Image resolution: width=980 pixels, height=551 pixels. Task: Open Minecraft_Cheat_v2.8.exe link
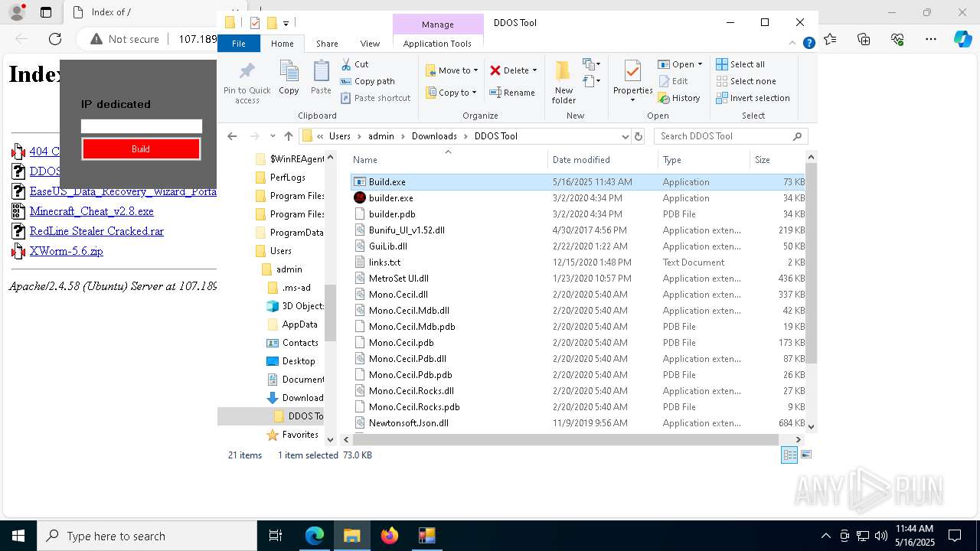91,211
